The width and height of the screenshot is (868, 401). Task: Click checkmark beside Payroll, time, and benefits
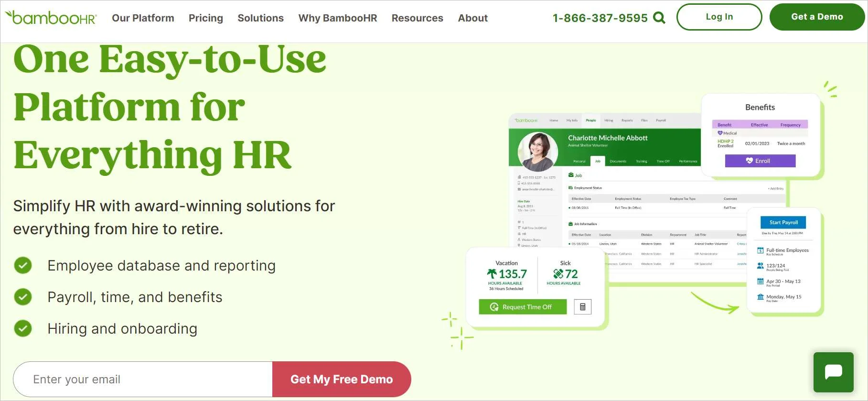[x=23, y=297]
